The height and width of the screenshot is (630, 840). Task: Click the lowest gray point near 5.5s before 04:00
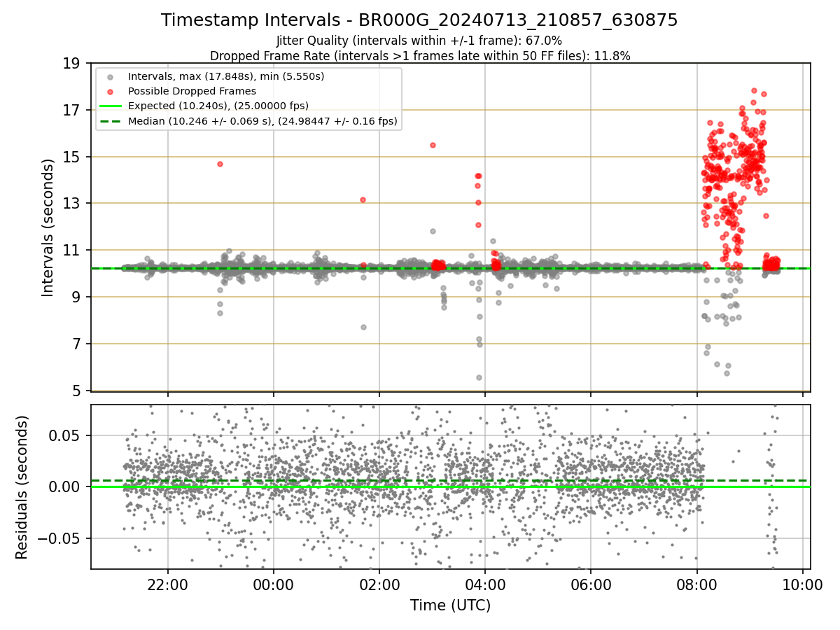(479, 377)
